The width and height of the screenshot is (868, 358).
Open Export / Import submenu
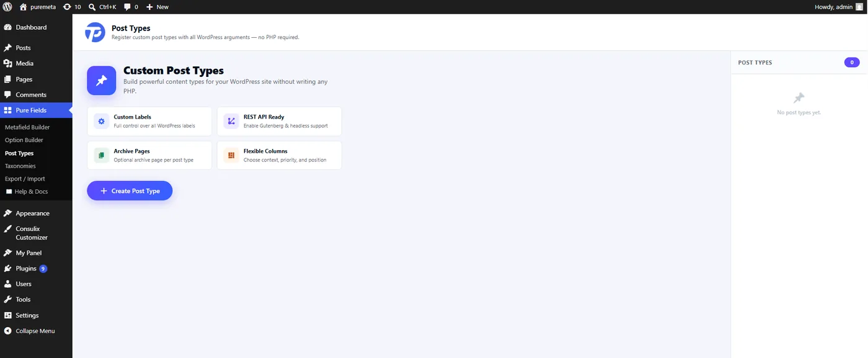click(x=25, y=179)
